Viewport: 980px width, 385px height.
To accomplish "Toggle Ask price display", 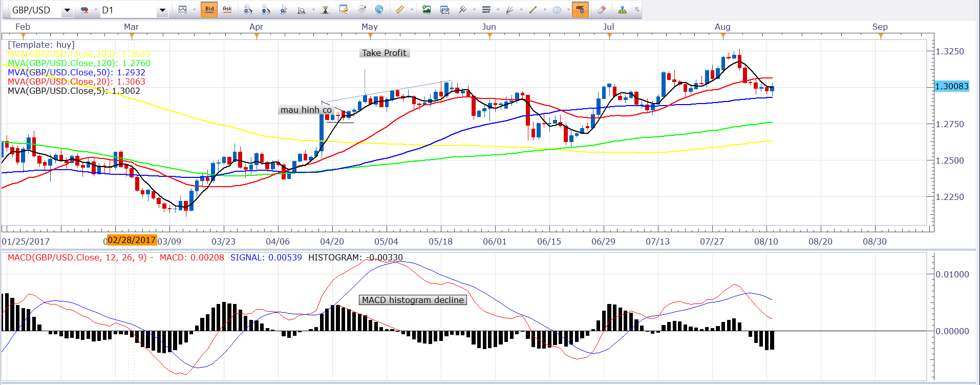I will click(x=227, y=10).
